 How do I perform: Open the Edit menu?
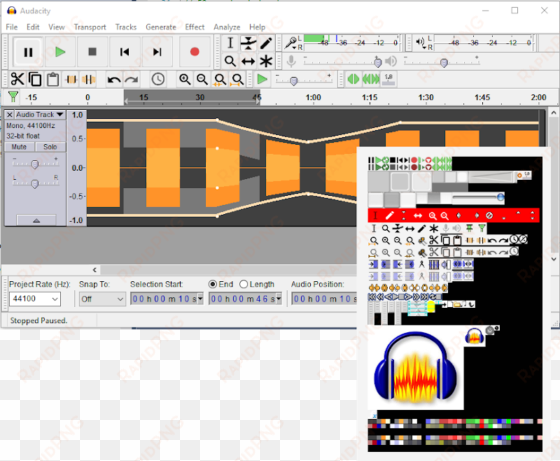(33, 27)
